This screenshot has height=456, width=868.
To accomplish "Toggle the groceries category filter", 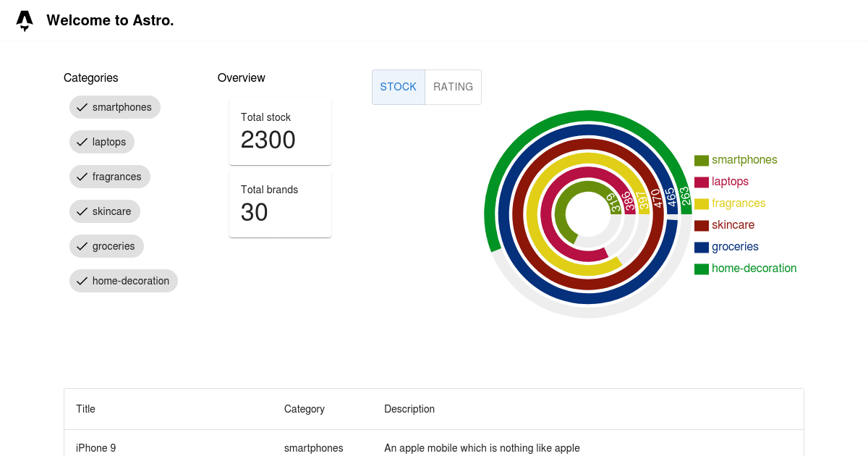I will coord(106,246).
